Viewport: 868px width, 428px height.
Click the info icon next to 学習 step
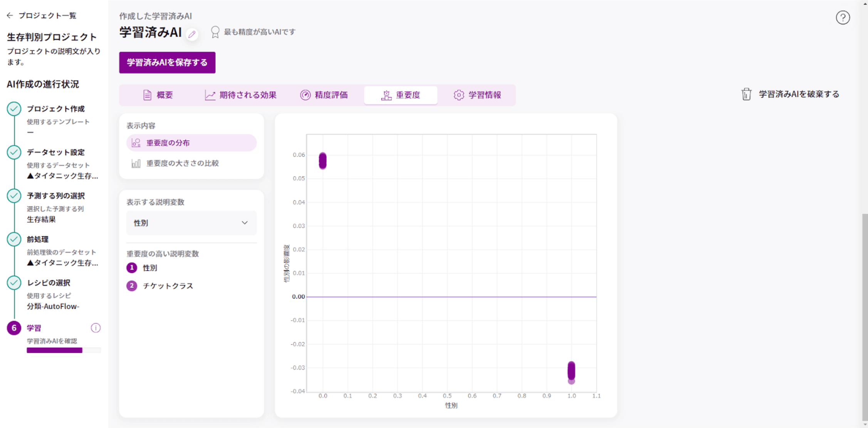point(96,328)
